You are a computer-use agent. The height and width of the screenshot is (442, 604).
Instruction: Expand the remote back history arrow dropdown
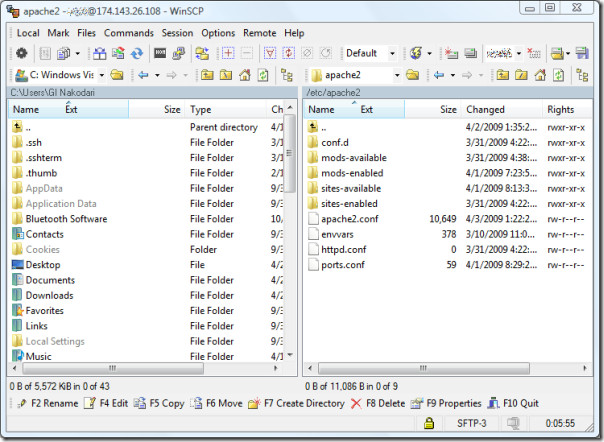(x=453, y=75)
